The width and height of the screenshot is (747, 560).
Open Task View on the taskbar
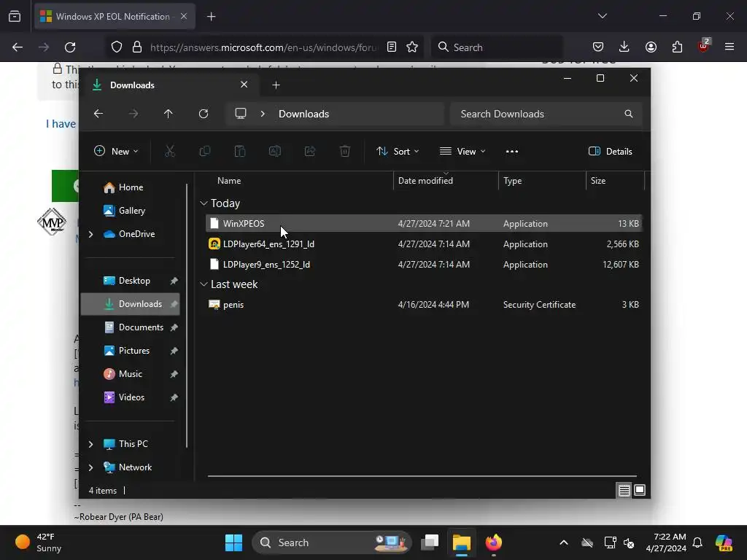coord(430,542)
